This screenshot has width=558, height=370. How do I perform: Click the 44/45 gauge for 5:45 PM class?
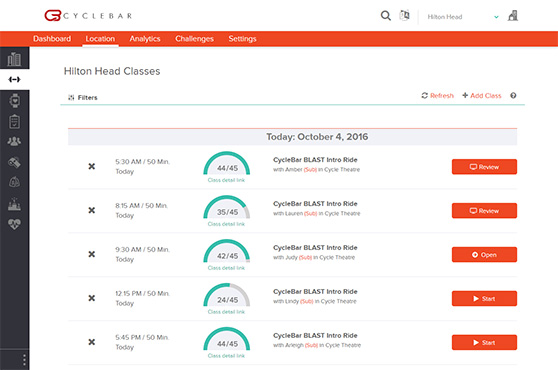pos(227,339)
